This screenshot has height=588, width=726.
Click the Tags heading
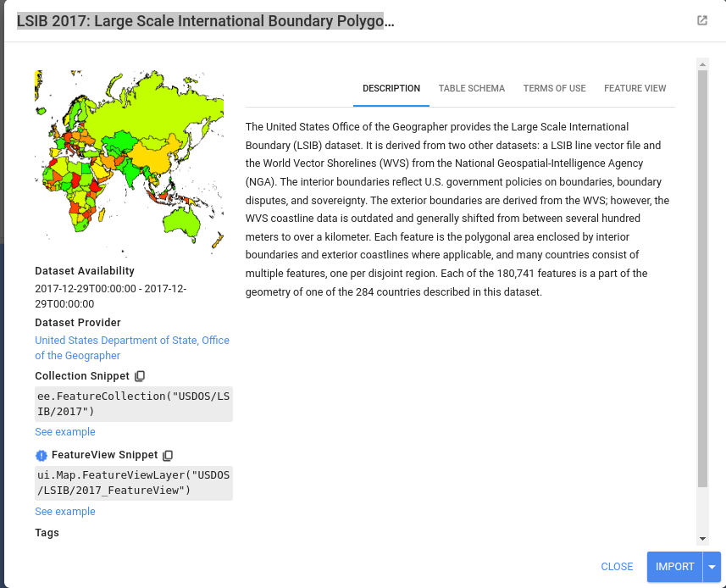tap(47, 533)
